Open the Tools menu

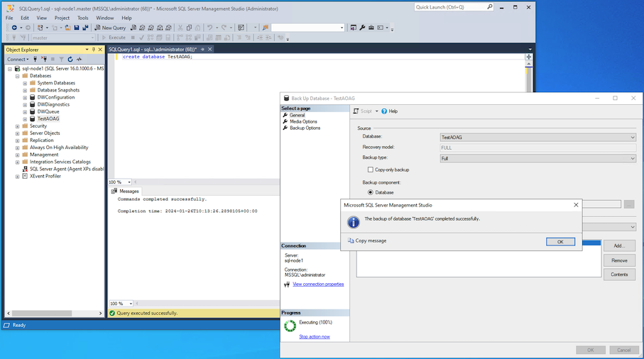(83, 18)
